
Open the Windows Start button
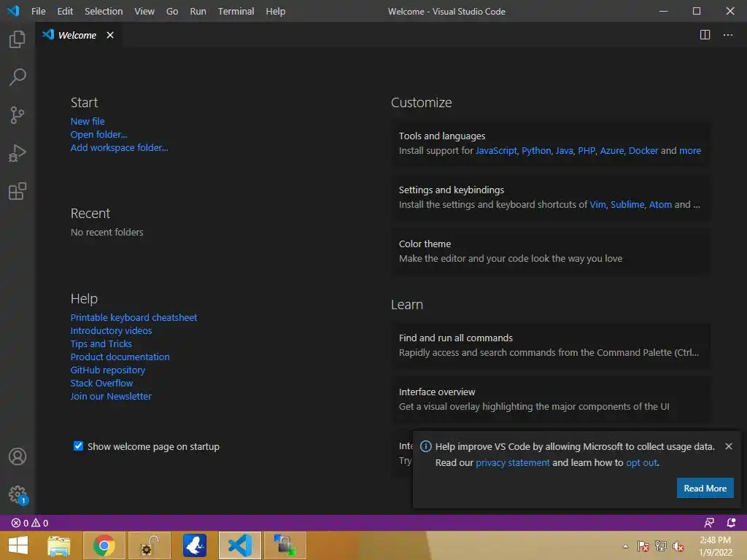18,545
